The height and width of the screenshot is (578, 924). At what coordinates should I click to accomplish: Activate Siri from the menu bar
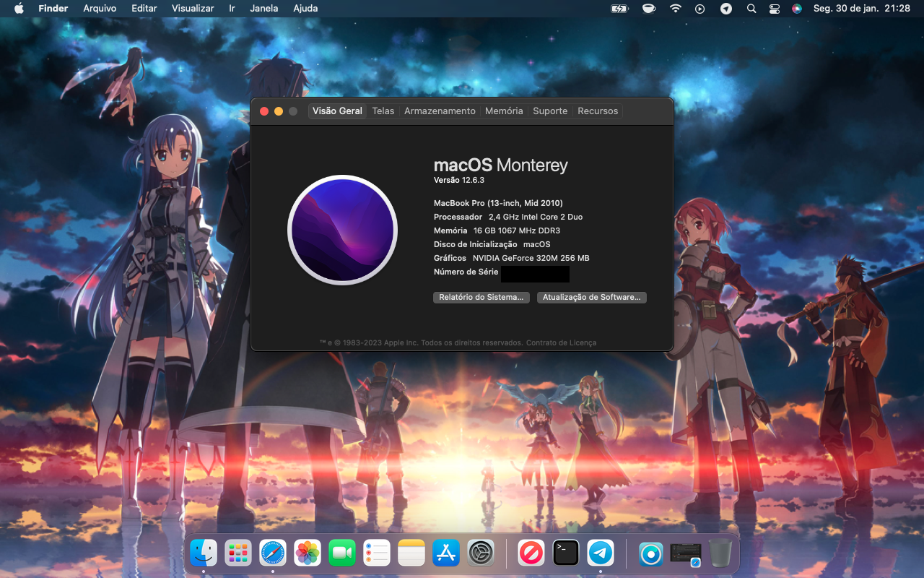tap(797, 9)
